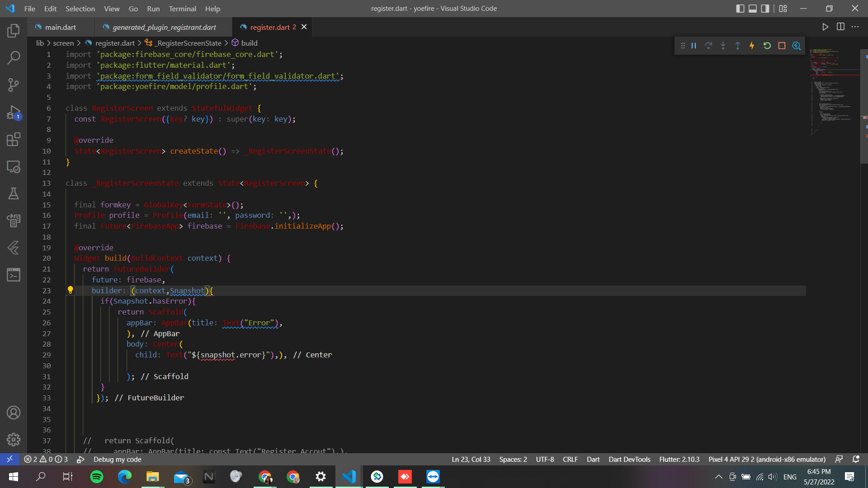
Task: Open the View menu
Action: click(112, 9)
